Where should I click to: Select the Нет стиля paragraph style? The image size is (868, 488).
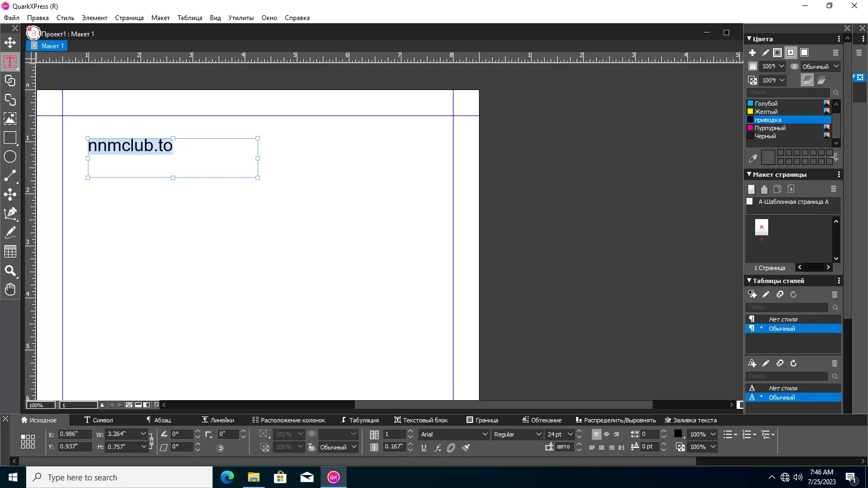793,319
